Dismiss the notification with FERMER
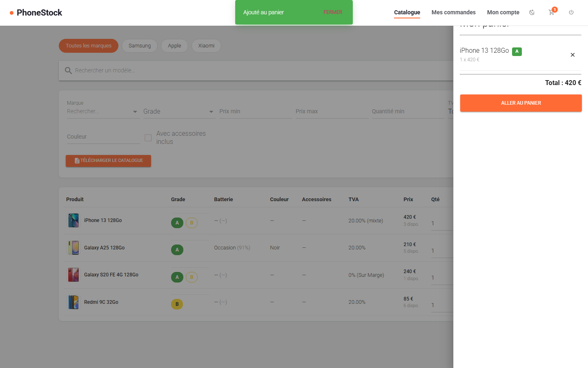 pyautogui.click(x=333, y=12)
